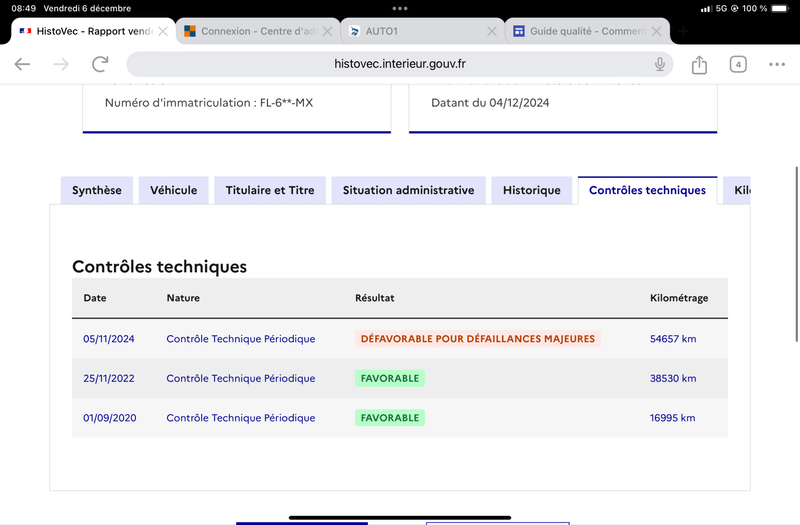Screen dimensions: 800x525
Task: Tap the three dots at screen top
Action: coord(400,8)
